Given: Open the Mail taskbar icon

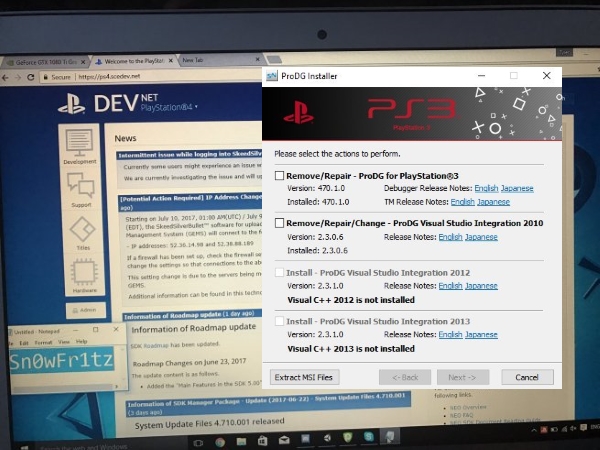Looking at the screenshot, I should point(284,440).
